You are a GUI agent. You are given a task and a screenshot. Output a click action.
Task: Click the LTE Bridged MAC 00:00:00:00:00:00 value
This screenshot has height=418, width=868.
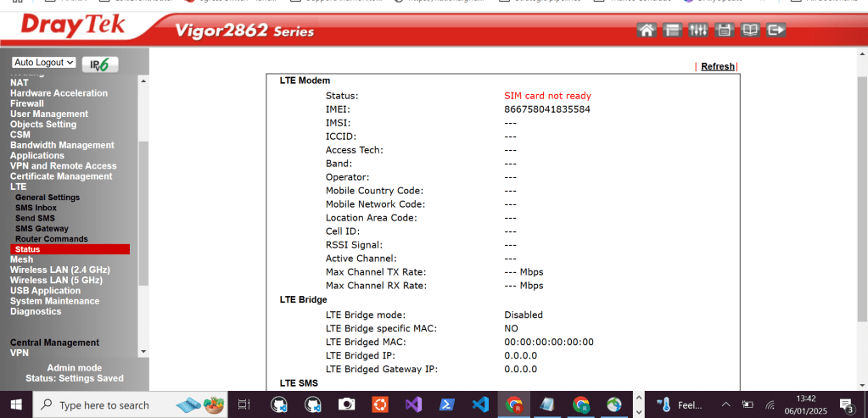[x=549, y=343]
